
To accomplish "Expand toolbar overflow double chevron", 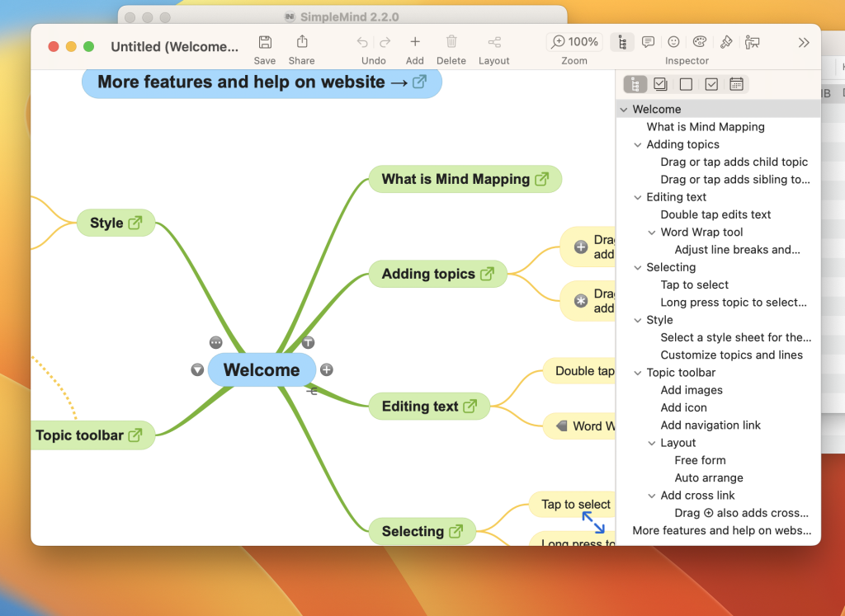I will (x=804, y=43).
